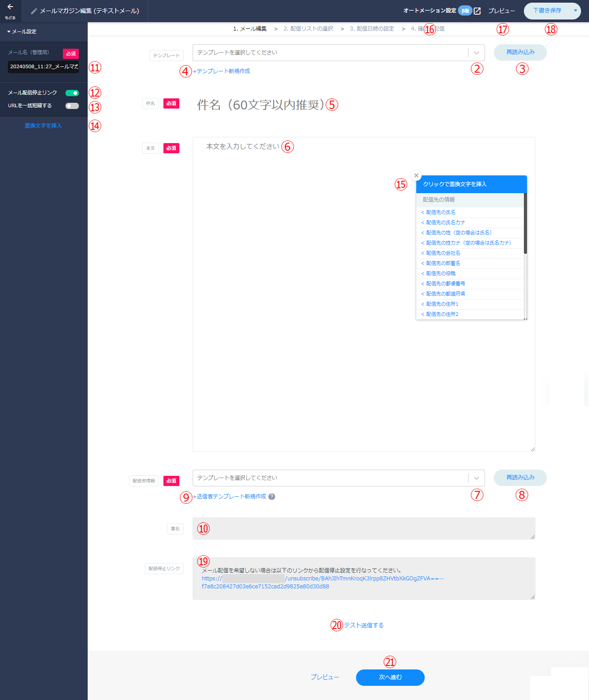Screen dimensions: 589x700
Task: Open the draft save dropdown arrow
Action: (x=575, y=11)
